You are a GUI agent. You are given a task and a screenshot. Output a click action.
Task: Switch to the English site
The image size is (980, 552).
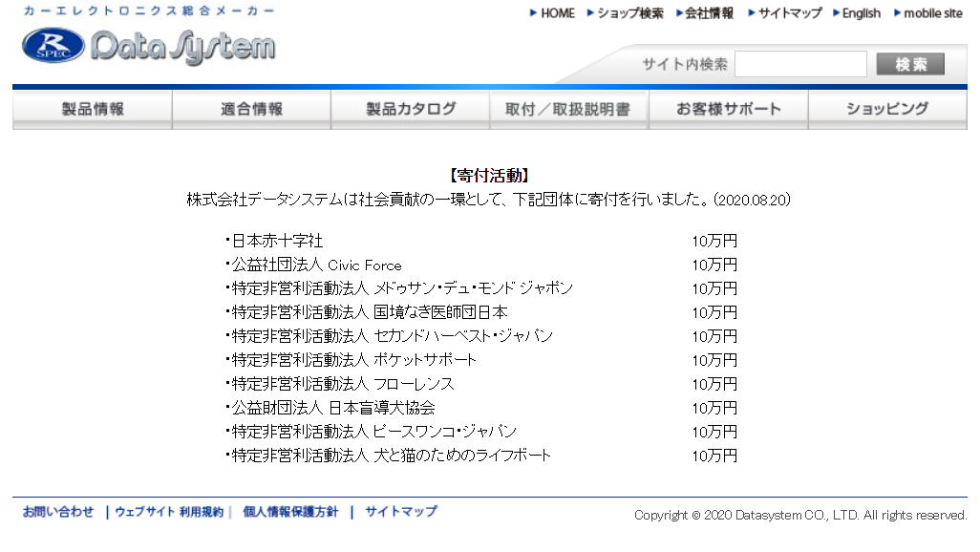[857, 13]
